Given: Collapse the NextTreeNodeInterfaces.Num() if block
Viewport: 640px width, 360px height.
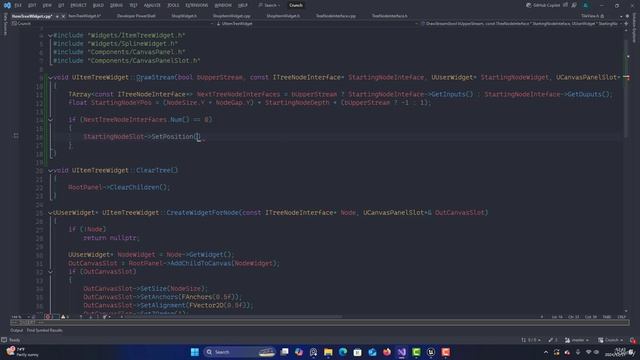Looking at the screenshot, I should pos(50,120).
